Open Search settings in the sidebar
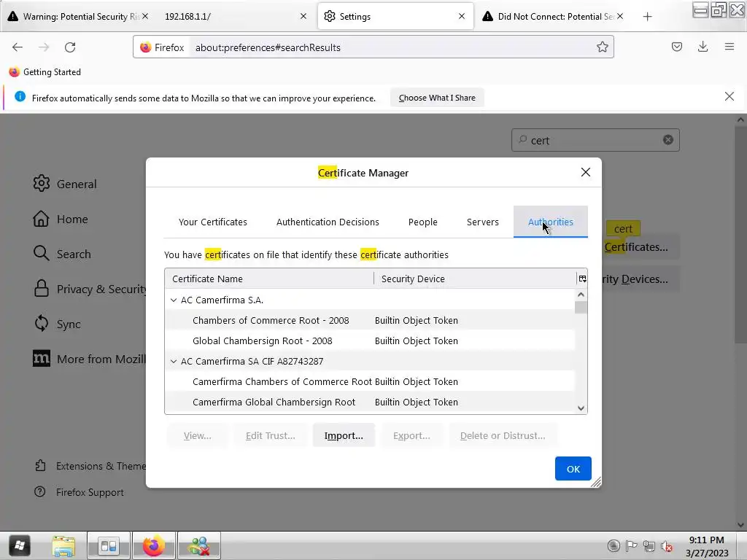 pyautogui.click(x=62, y=254)
